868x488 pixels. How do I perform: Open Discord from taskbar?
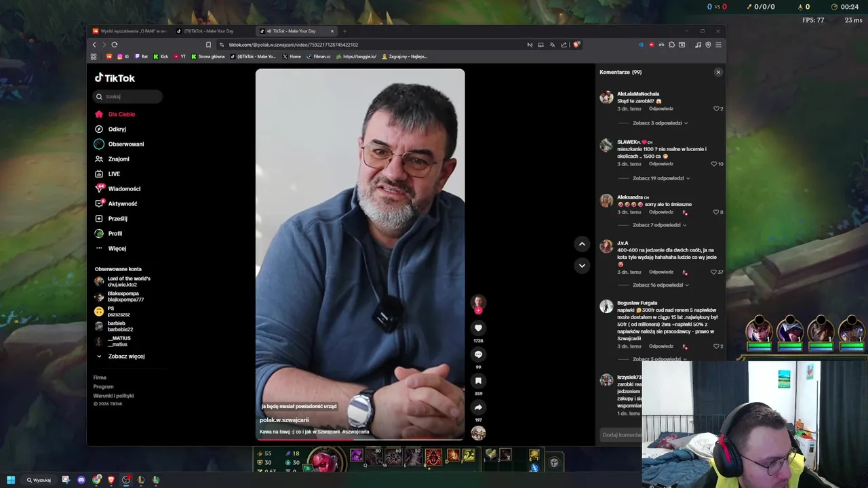(81, 480)
